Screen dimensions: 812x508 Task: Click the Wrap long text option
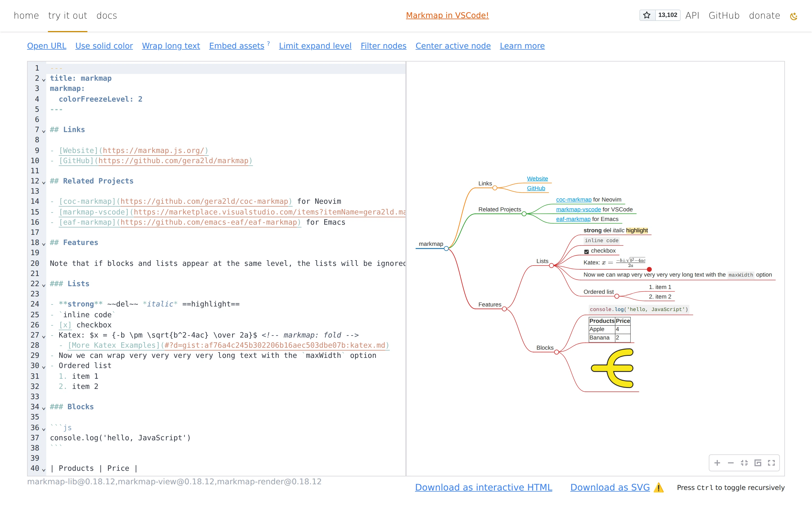(x=171, y=46)
